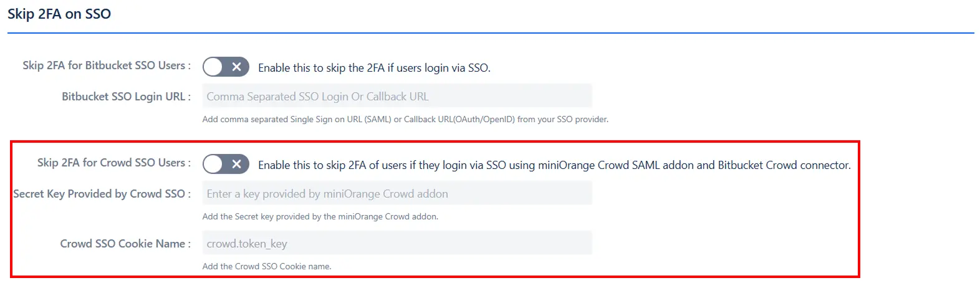Screen dimensions: 980x288
Task: Focus the Secret Key Provided by Crowd SSO field
Action: [x=397, y=193]
